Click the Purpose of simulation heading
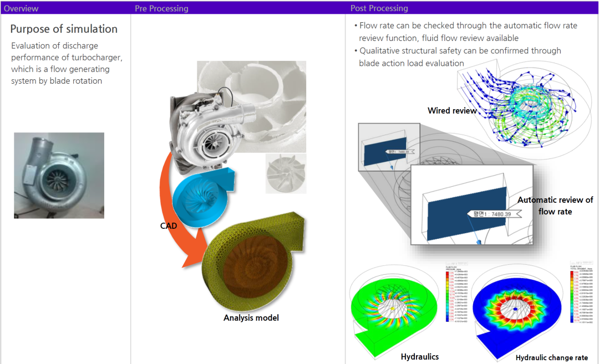Screen dimensions: 599x364 [64, 29]
